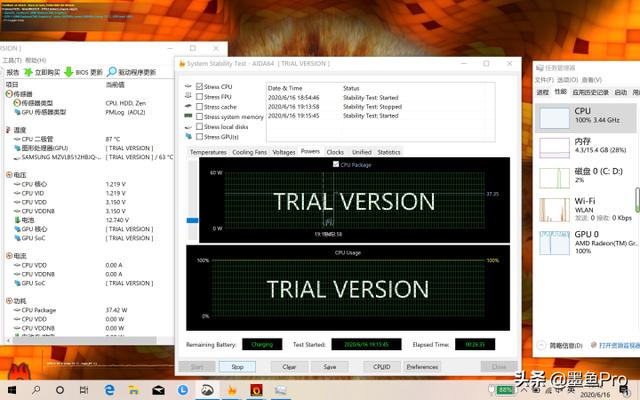Enable the Stress local disks checkbox
The height and width of the screenshot is (400, 640).
(200, 127)
